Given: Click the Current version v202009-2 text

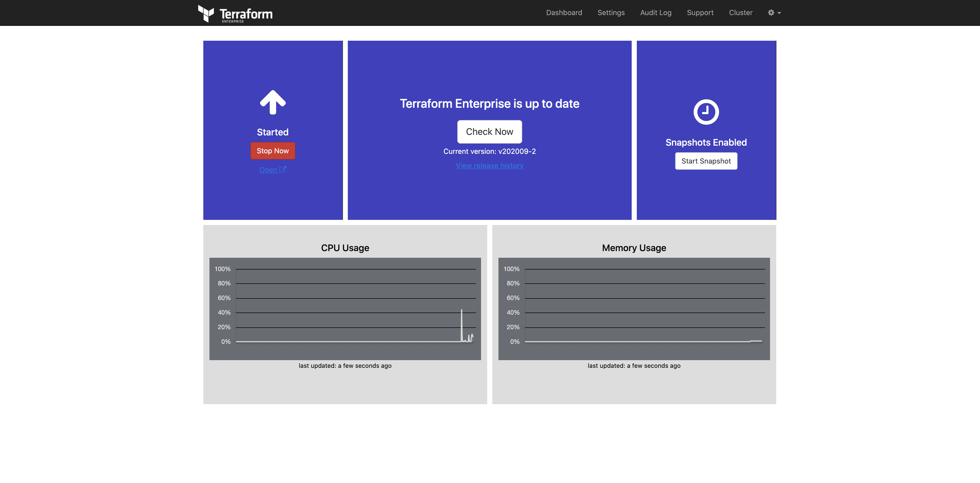Looking at the screenshot, I should point(489,151).
